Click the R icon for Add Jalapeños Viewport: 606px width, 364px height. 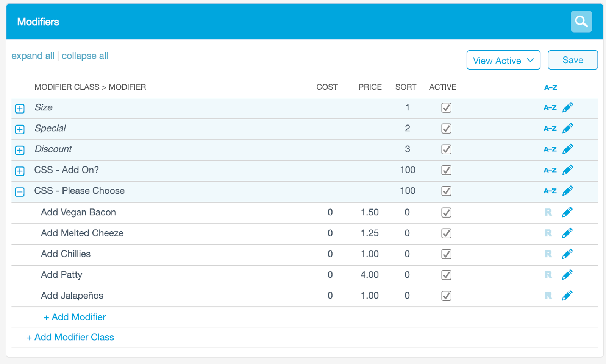[x=548, y=296]
